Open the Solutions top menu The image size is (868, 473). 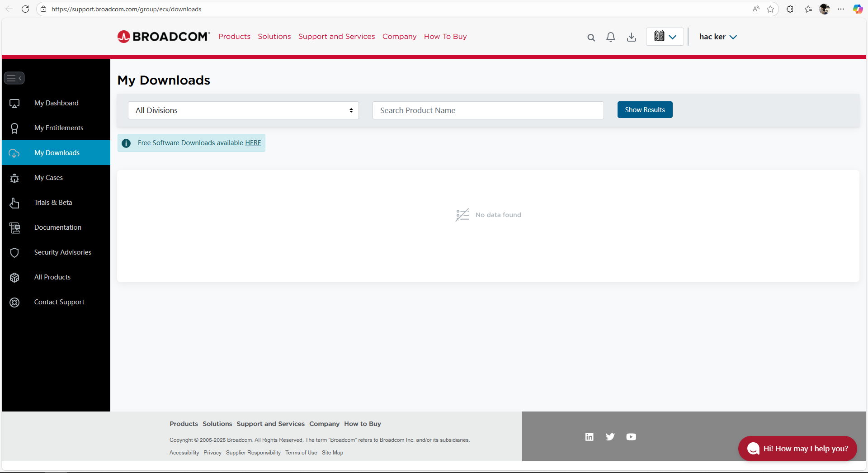274,37
